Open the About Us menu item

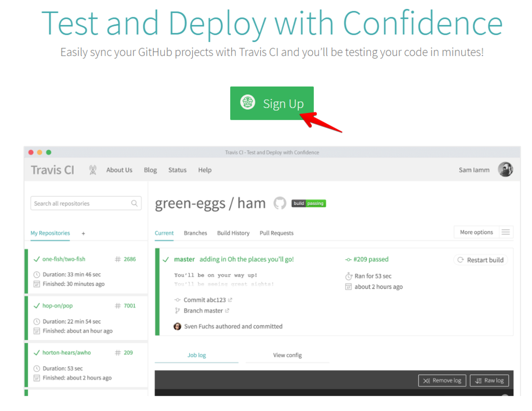(119, 170)
